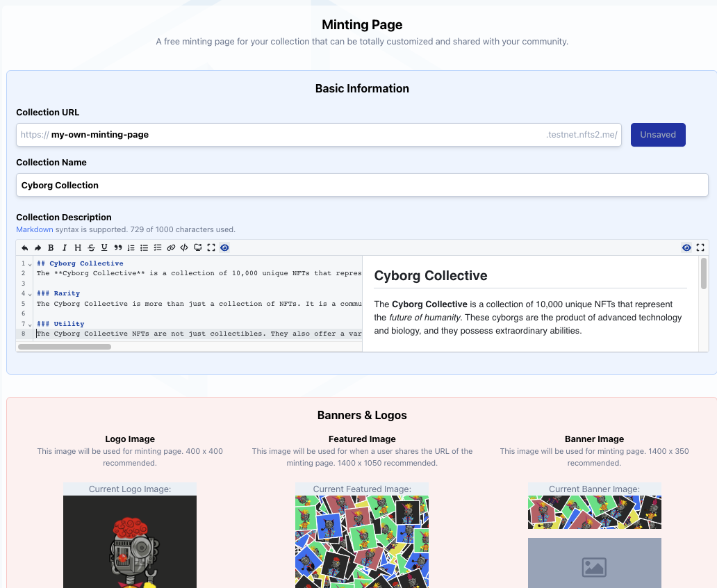Insert a heading with the H icon
This screenshot has width=717, height=588.
click(x=78, y=247)
